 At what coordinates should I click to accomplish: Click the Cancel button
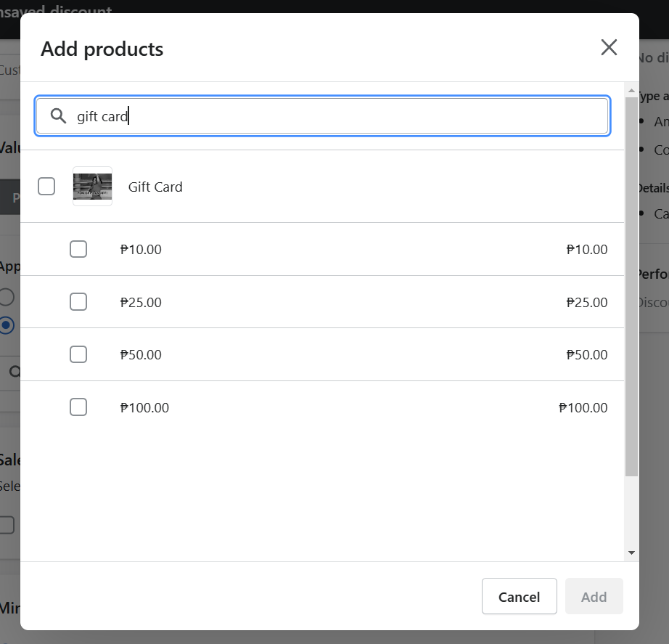(520, 596)
